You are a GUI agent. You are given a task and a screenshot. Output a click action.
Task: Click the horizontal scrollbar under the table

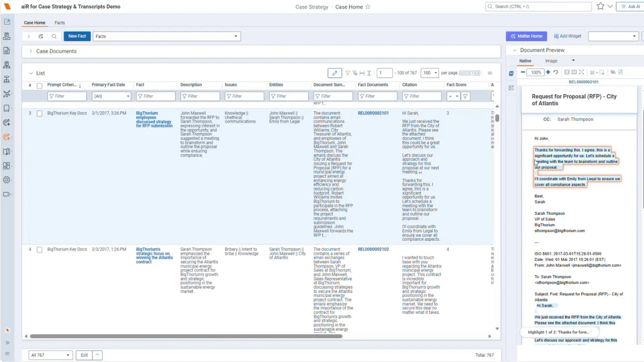coord(186,336)
